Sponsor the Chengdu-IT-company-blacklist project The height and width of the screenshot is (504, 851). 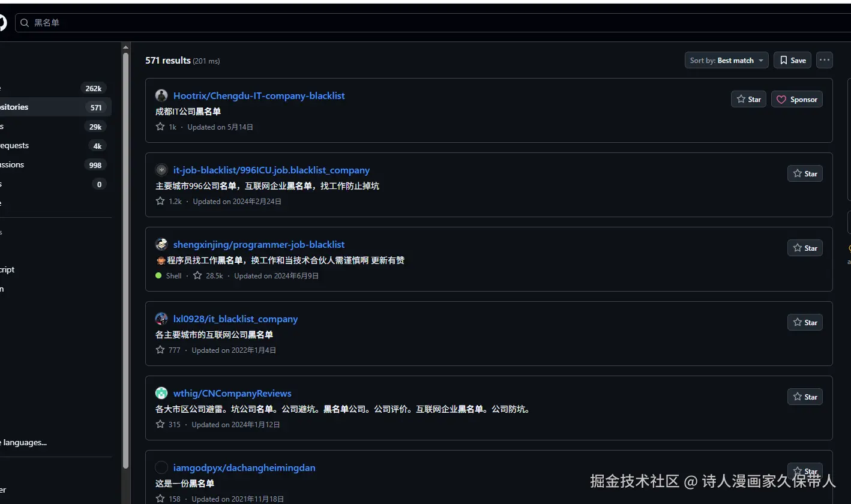point(796,99)
